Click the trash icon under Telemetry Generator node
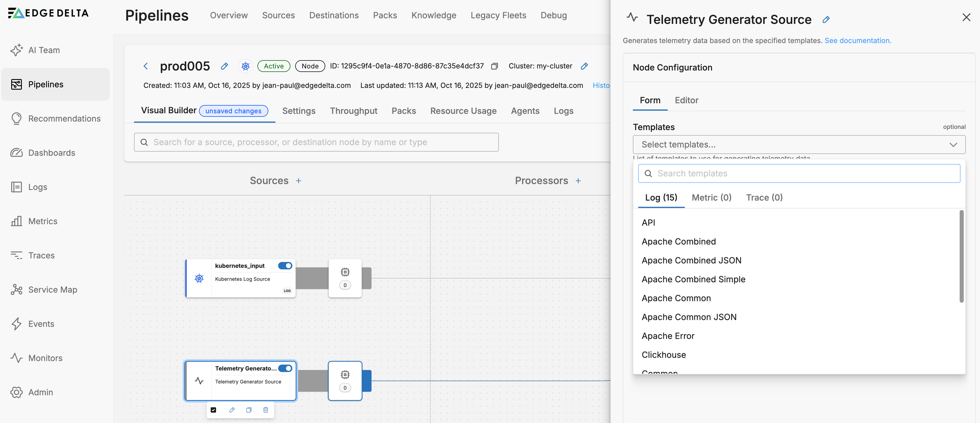 tap(266, 410)
